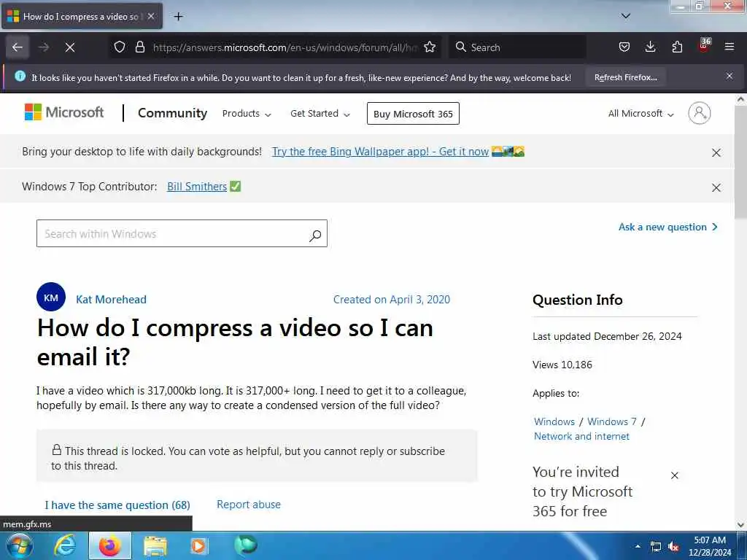Viewport: 747px width, 560px height.
Task: Open the green round app in taskbar
Action: (245, 545)
